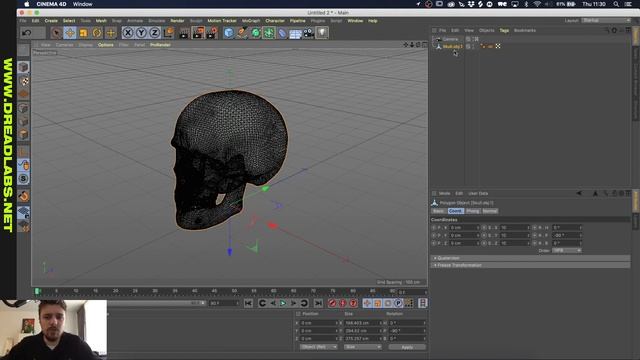Open Object (Rel) dropdown in Coordinate manager
640x360 pixels.
[x=318, y=347]
